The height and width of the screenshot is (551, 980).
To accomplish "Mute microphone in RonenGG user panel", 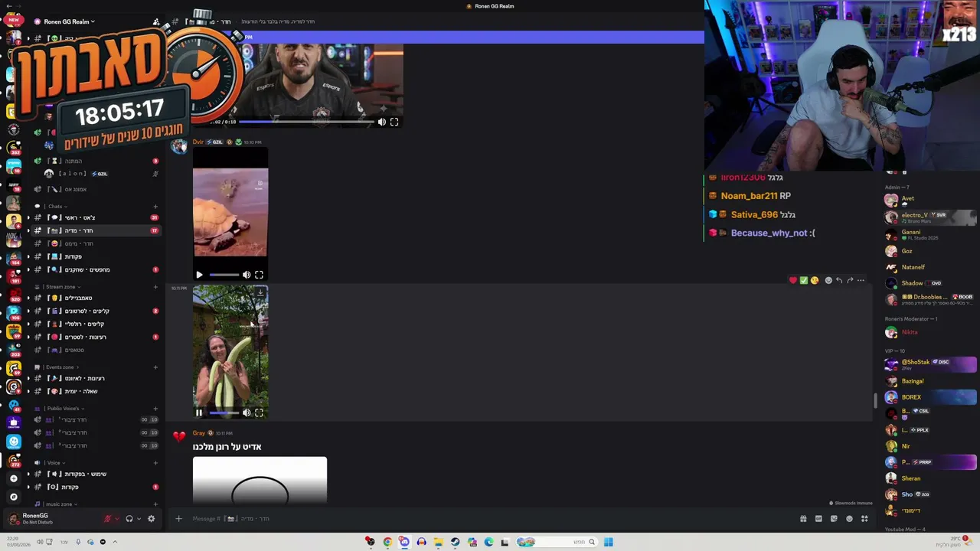I will click(108, 519).
